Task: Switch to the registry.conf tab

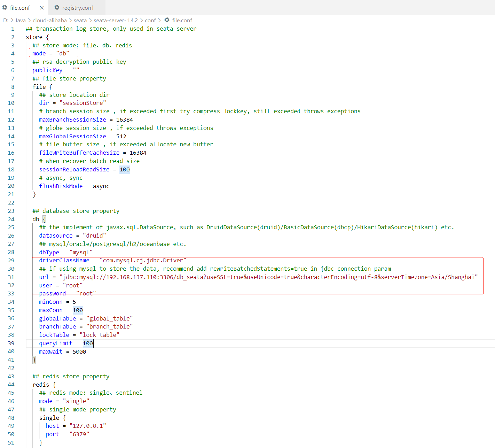Action: (x=78, y=8)
